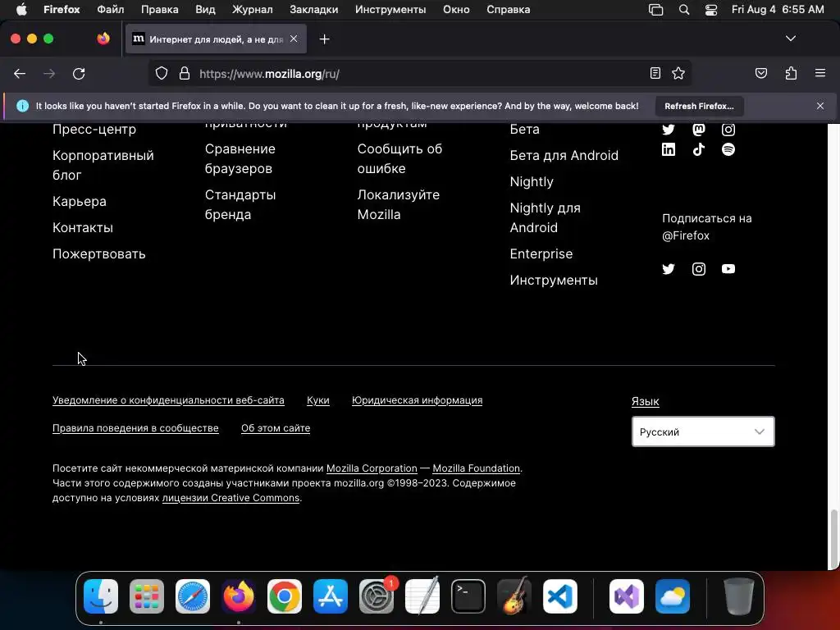840x630 pixels.
Task: Open App Store from the Dock
Action: click(331, 596)
